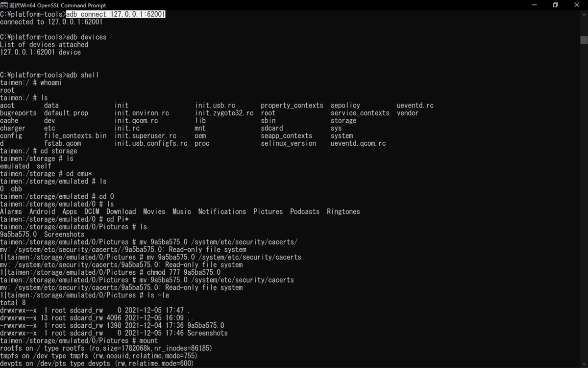This screenshot has height=368, width=588.
Task: Click '9a5ba575.0 Screenshots' output line
Action: [42, 235]
